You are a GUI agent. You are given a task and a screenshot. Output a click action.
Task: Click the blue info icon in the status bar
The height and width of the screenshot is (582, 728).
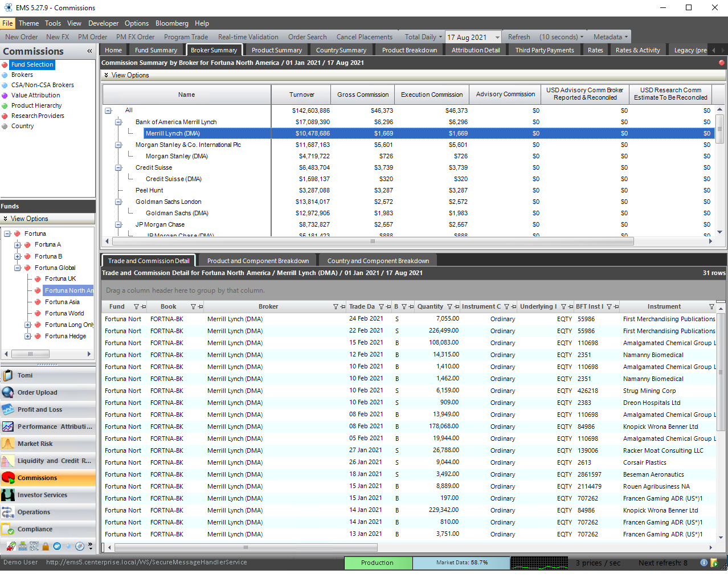tap(704, 563)
